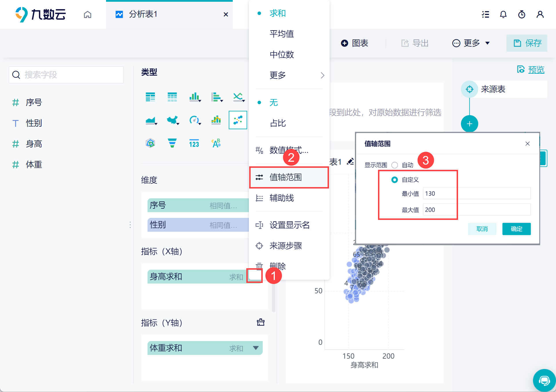Click 辅助线 menu item
556x392 pixels.
click(x=281, y=198)
